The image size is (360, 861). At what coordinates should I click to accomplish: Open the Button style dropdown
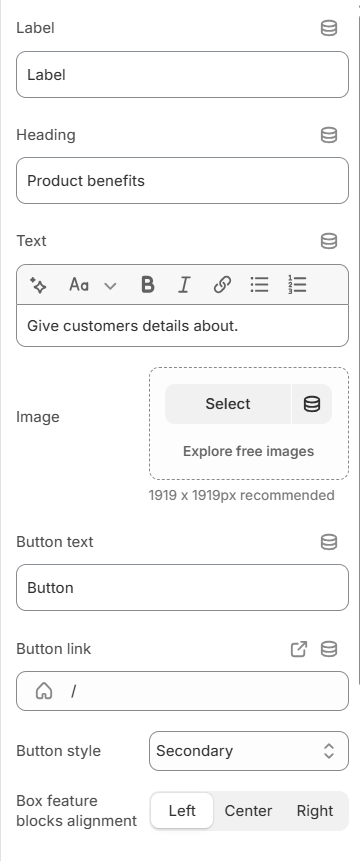click(x=249, y=751)
